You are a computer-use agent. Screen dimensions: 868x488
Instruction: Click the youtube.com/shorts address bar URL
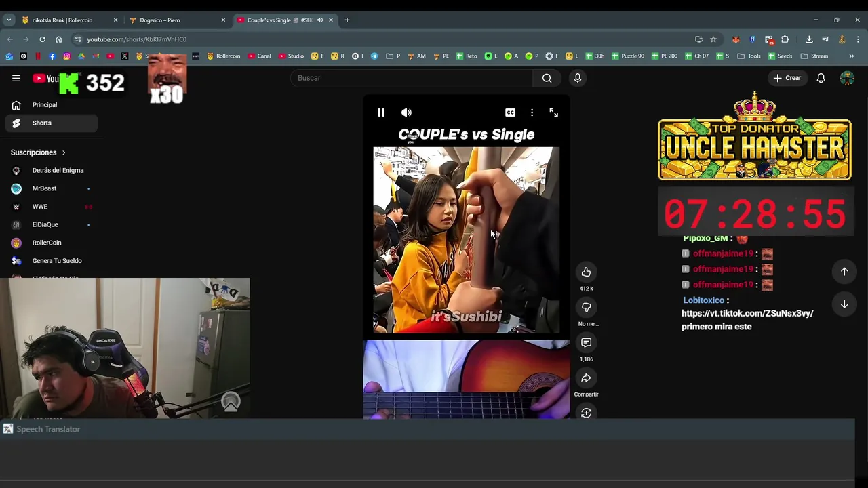[x=137, y=39]
